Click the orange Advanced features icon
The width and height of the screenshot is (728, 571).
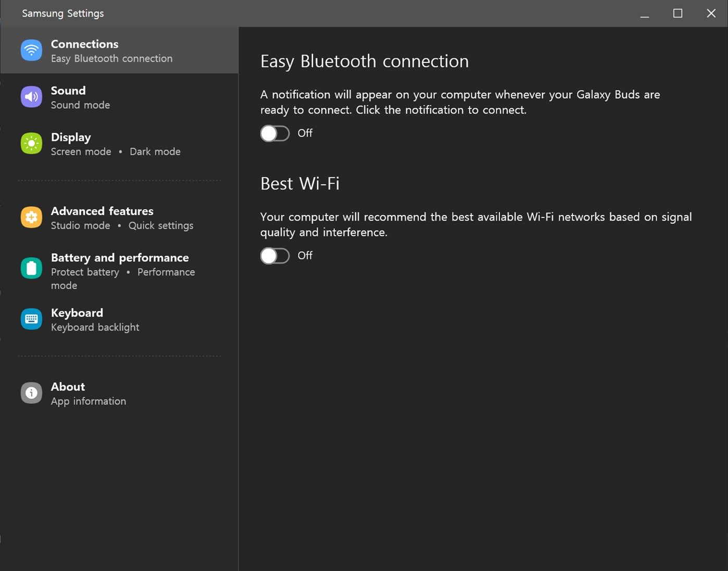click(x=31, y=217)
